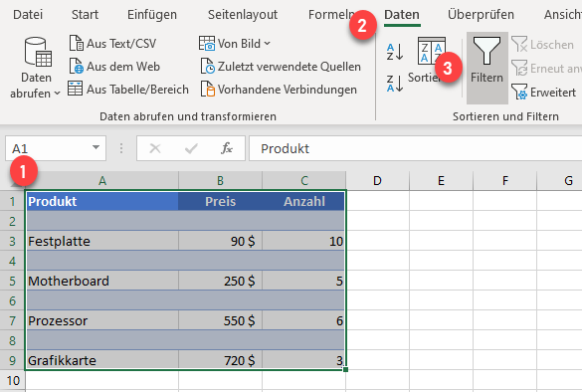Click the fill handle at selection corner
Image resolution: width=582 pixels, height=392 pixels.
[x=346, y=370]
